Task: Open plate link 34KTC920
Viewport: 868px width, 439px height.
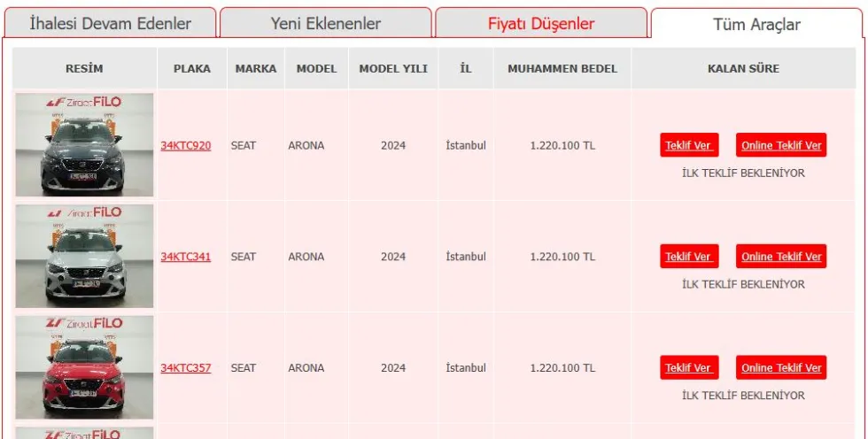Action: pos(185,145)
